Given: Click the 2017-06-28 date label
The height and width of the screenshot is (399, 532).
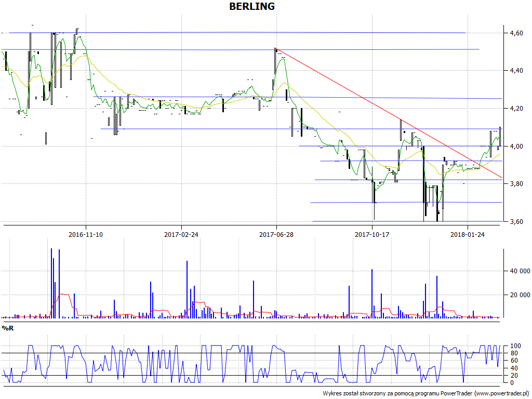Looking at the screenshot, I should [276, 234].
